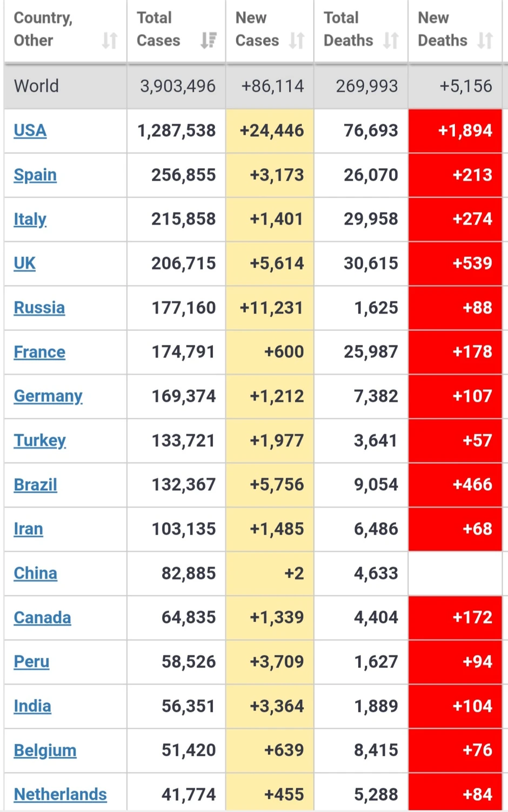
Task: Click USA's red +1,894 new deaths cell
Action: (455, 131)
